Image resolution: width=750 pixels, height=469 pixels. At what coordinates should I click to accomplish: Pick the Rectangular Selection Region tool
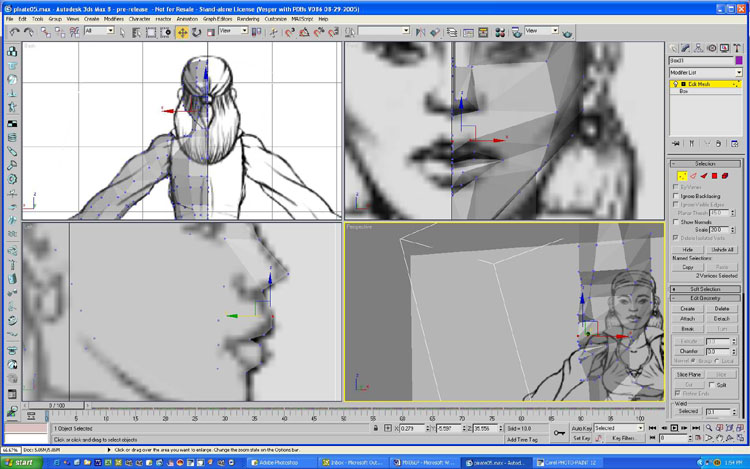point(151,32)
